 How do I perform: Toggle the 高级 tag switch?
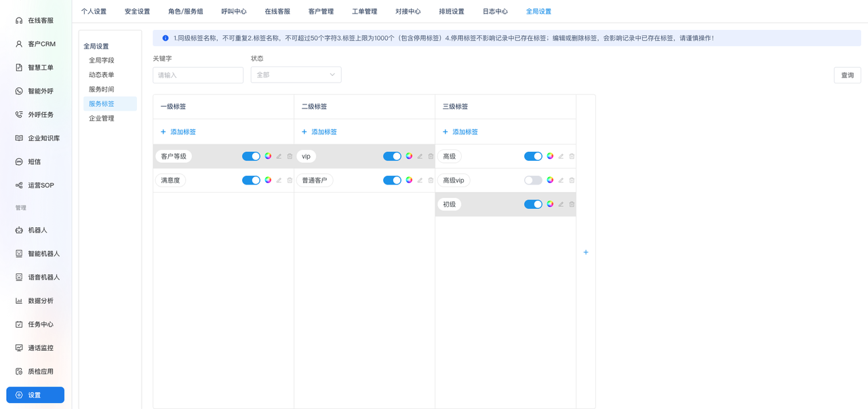click(533, 156)
